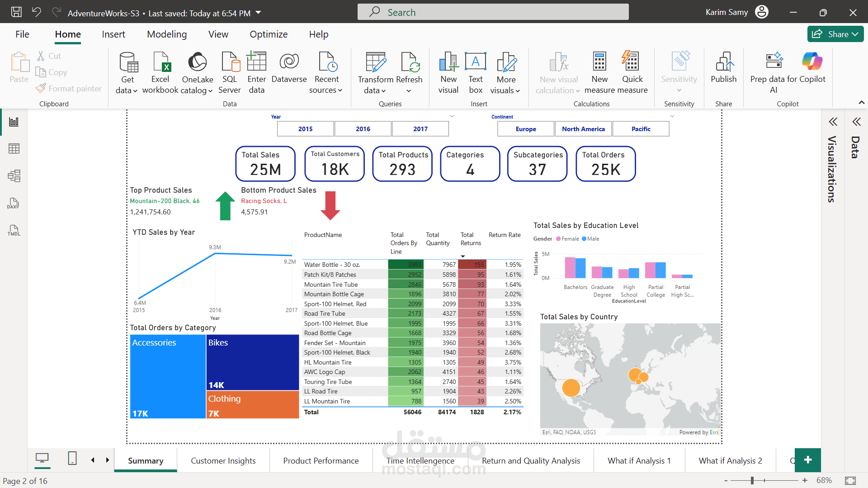Save the report with the disk icon
Viewport: 868px width, 488px height.
(16, 12)
